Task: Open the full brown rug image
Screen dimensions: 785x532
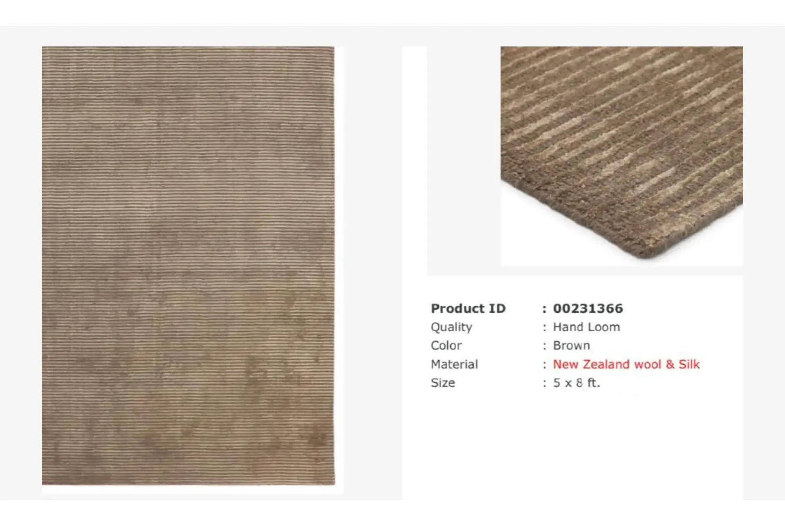Action: tap(188, 266)
